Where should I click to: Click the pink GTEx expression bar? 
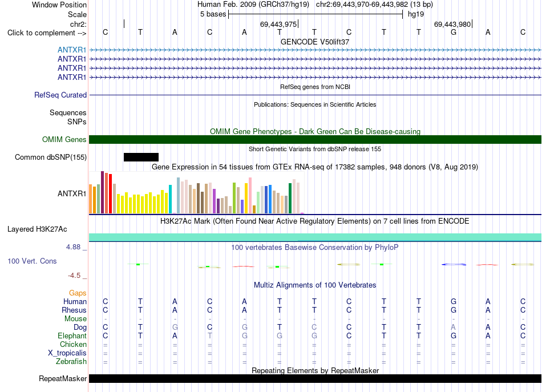(250, 196)
